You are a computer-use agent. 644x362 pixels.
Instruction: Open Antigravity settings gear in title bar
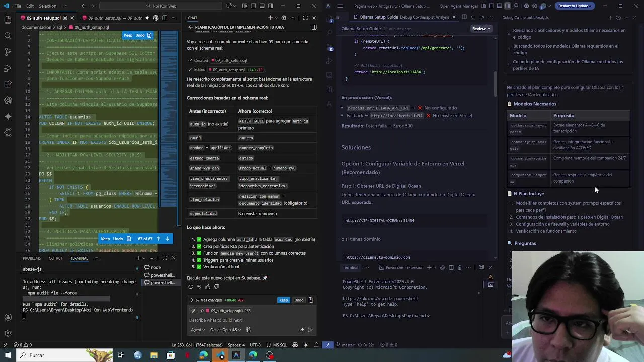coord(534,6)
